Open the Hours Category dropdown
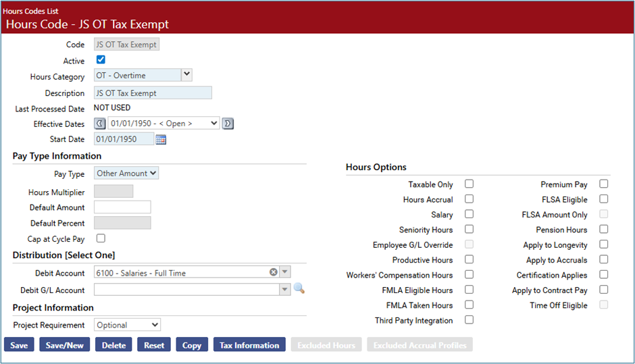This screenshot has width=635, height=364. click(x=187, y=75)
